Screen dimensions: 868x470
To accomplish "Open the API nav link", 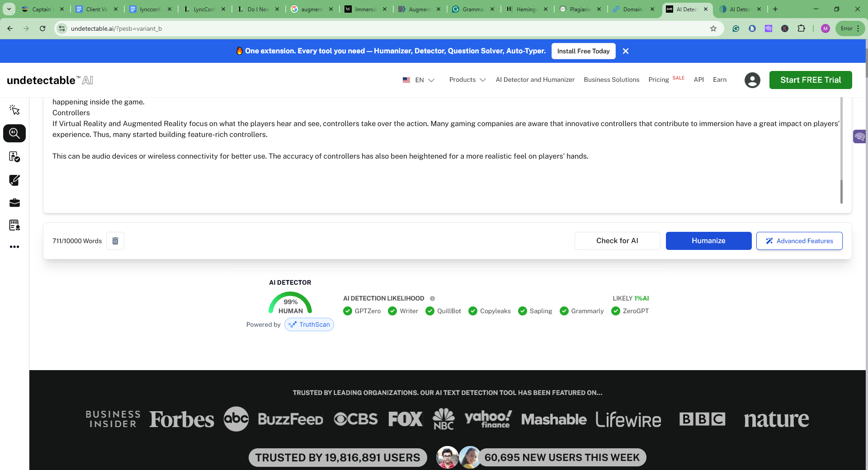I will click(x=698, y=80).
